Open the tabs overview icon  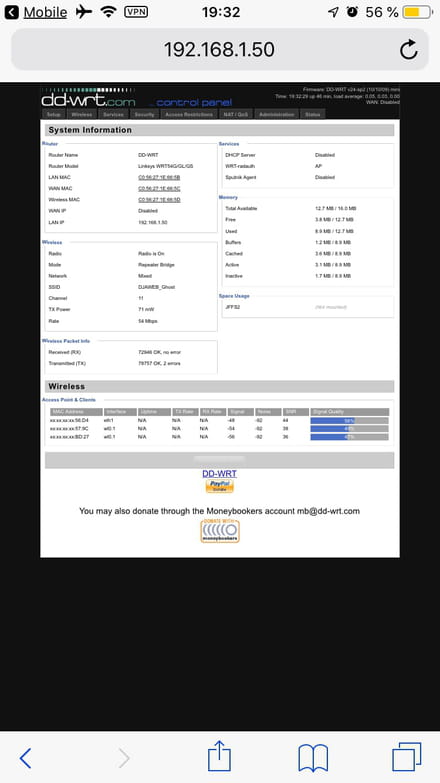[407, 757]
